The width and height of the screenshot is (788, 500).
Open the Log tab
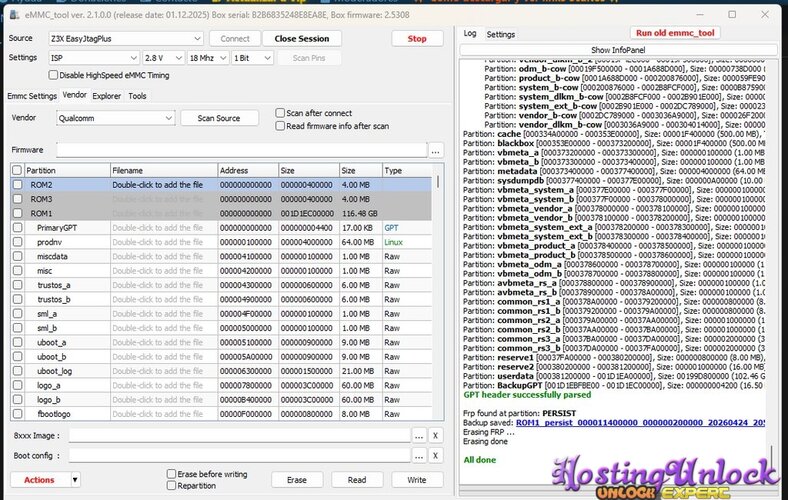[470, 33]
